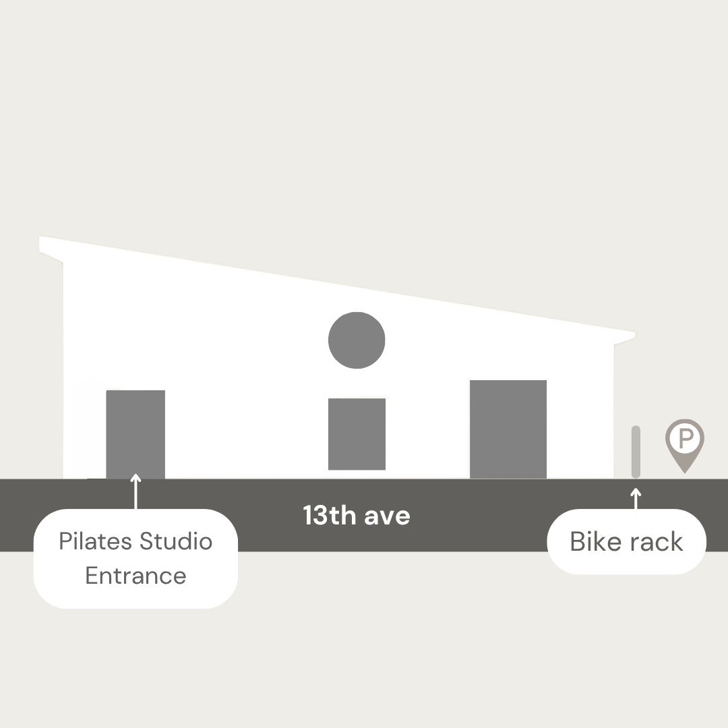
Task: Click the "Pilates Studio Entrance" label
Action: click(x=135, y=559)
